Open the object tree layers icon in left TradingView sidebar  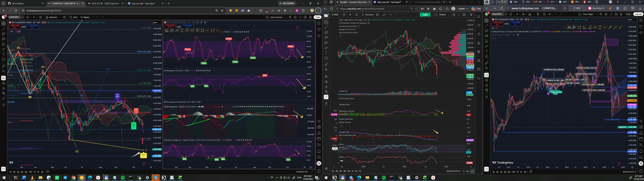pyautogui.click(x=319, y=36)
